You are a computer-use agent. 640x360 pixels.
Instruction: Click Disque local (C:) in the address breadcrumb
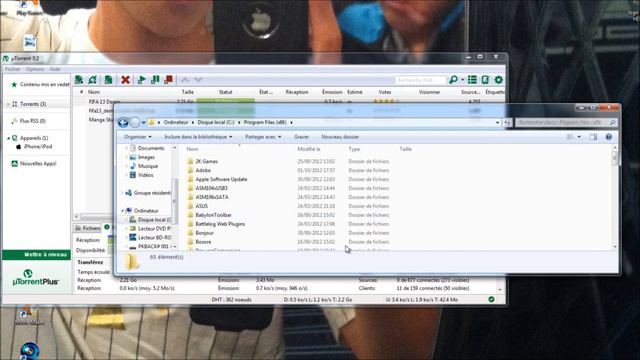click(x=216, y=122)
